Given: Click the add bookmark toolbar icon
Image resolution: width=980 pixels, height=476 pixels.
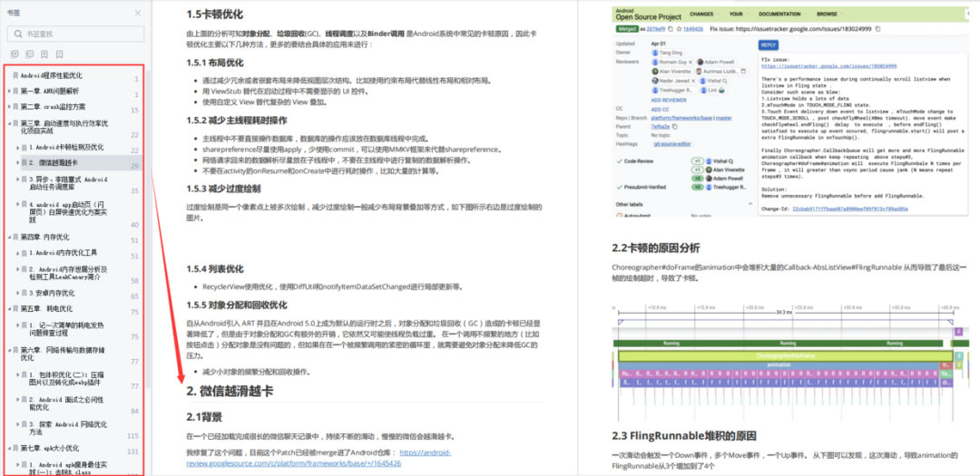Looking at the screenshot, I should click(x=44, y=55).
